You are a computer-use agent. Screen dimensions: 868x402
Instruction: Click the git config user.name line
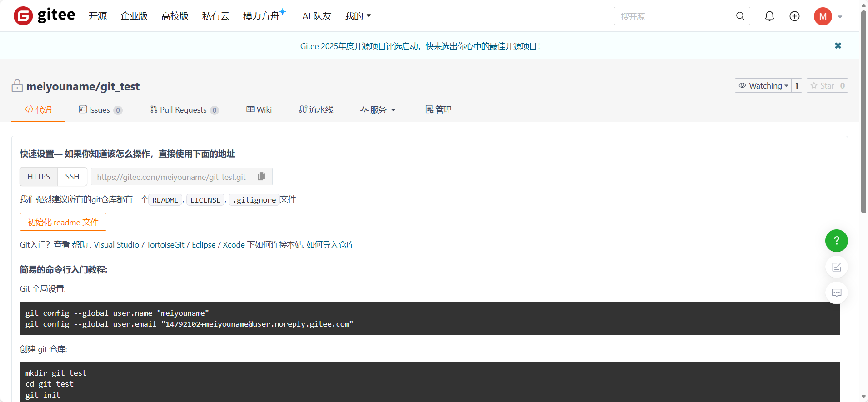[x=117, y=313]
